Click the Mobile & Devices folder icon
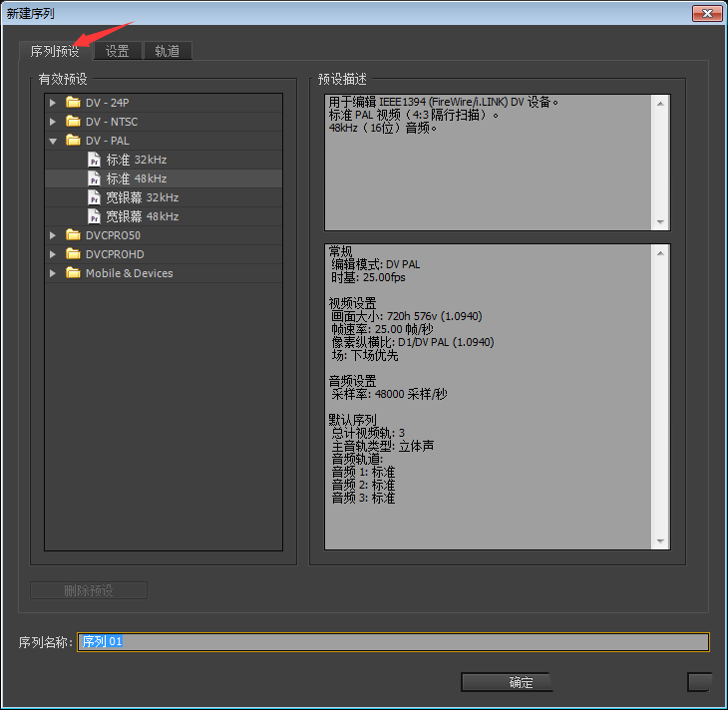The width and height of the screenshot is (728, 710). (x=73, y=273)
